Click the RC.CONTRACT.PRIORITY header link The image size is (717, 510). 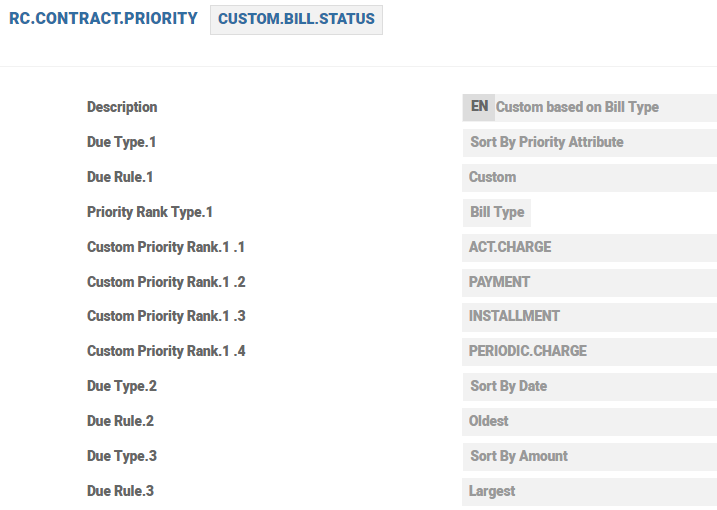click(103, 19)
